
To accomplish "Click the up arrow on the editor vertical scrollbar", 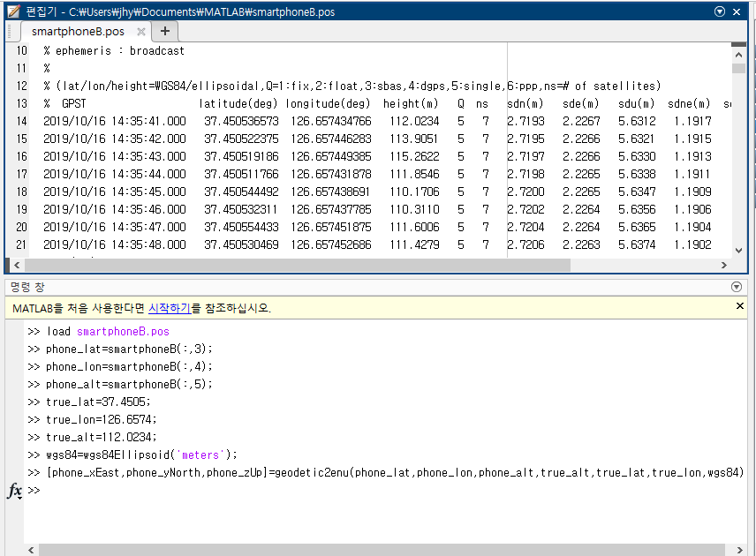I will click(740, 54).
